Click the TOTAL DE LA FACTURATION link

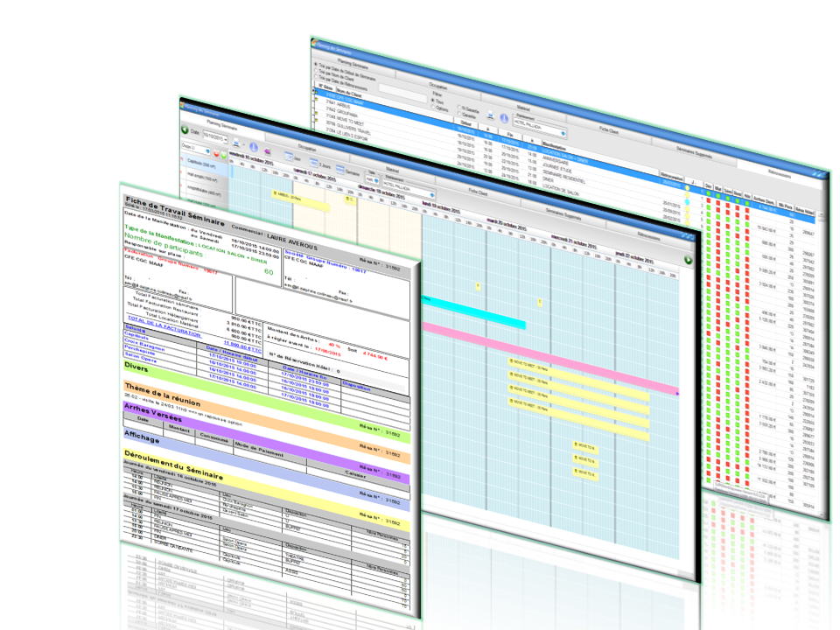click(x=164, y=325)
